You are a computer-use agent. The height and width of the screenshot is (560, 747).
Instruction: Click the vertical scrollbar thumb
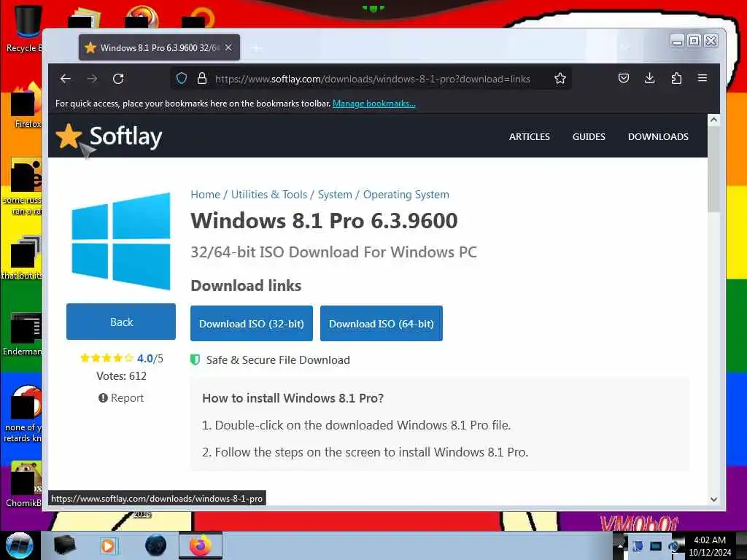713,169
